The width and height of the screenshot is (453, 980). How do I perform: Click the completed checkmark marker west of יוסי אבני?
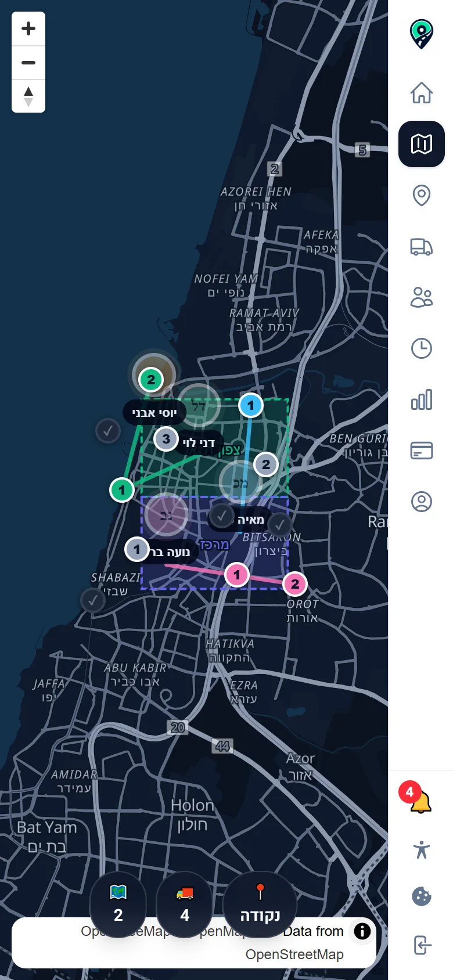click(108, 431)
